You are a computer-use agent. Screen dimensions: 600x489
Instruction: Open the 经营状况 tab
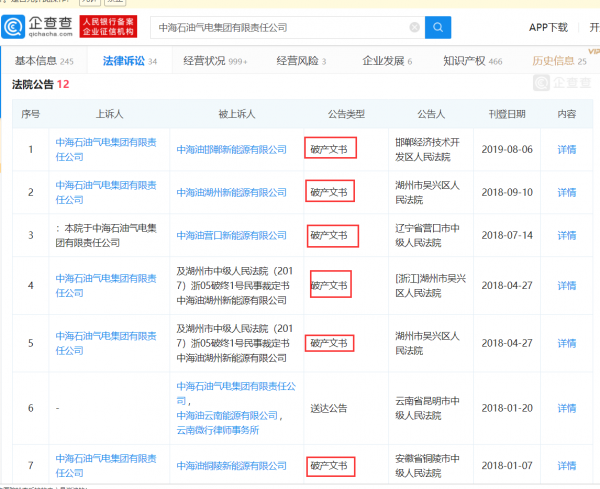coord(215,61)
